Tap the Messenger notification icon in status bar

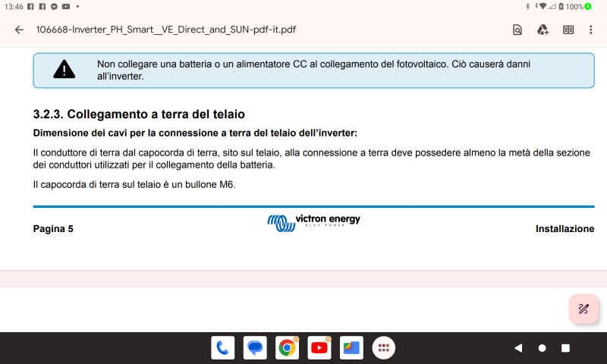54,6
